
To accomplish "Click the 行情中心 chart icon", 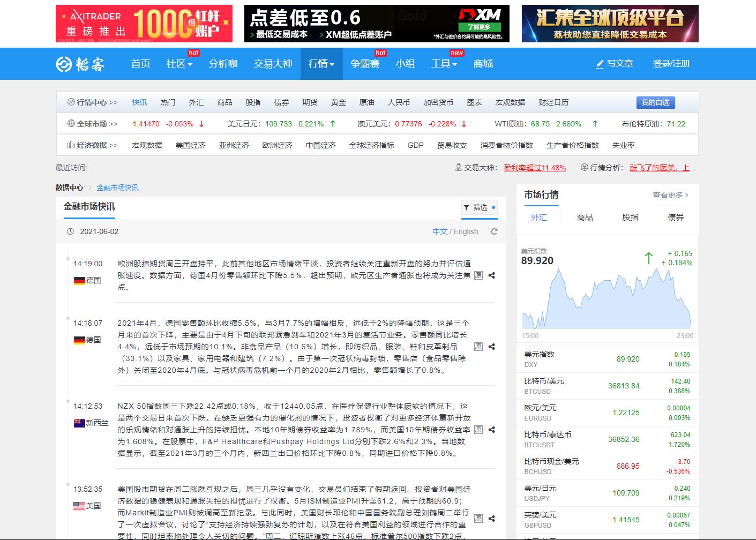I will (71, 102).
